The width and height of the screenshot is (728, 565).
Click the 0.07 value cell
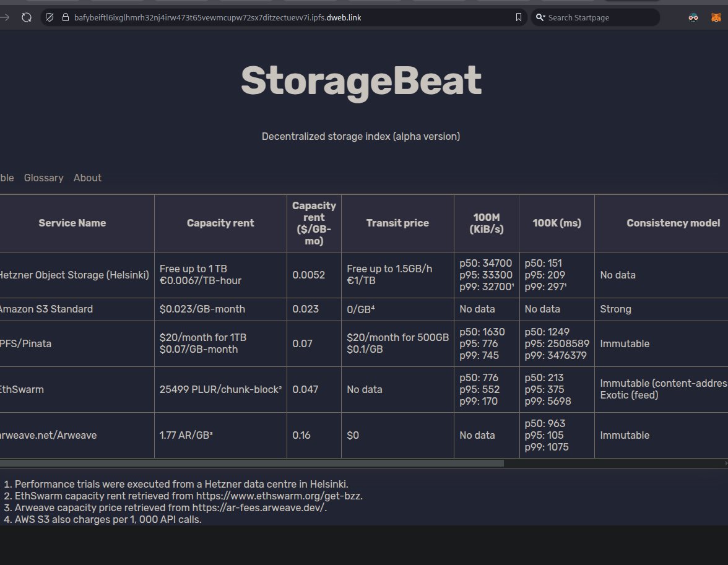click(x=314, y=343)
